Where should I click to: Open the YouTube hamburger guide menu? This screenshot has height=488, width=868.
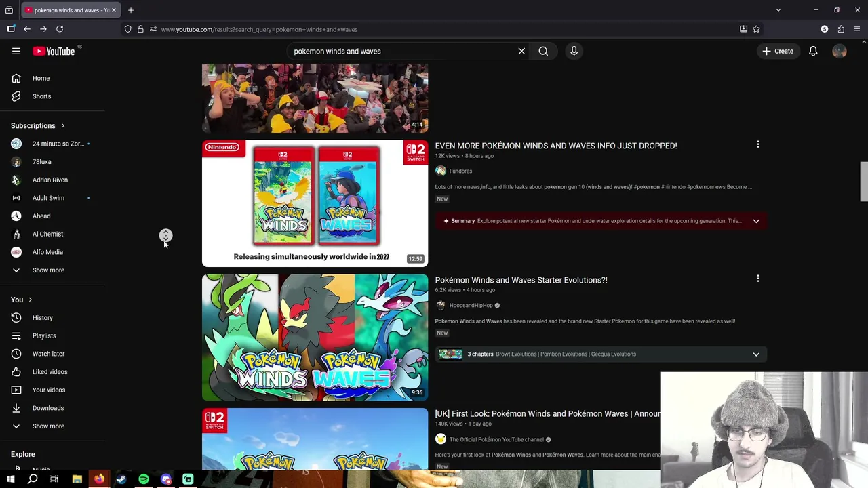tap(16, 51)
